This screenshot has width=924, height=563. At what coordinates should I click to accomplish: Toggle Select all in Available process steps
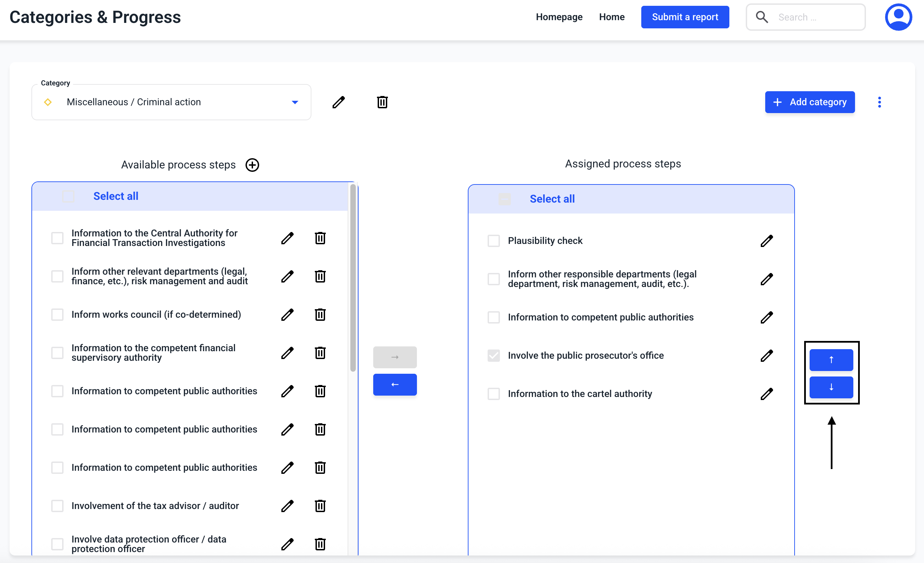[x=68, y=196]
